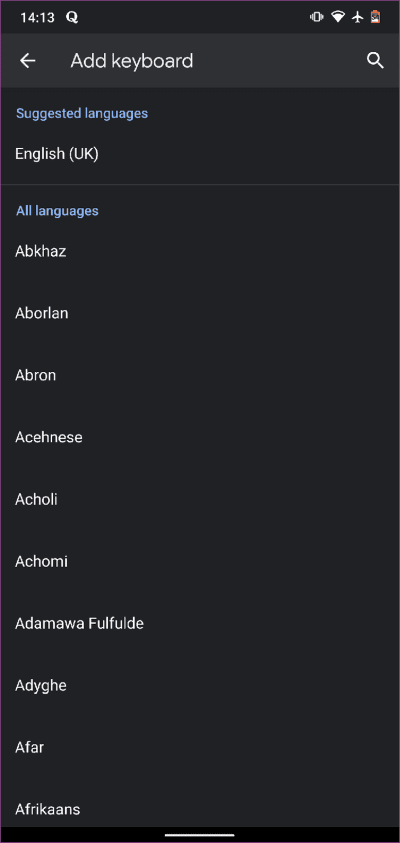Tap the vibrate mode status icon
The height and width of the screenshot is (843, 400).
tap(316, 17)
